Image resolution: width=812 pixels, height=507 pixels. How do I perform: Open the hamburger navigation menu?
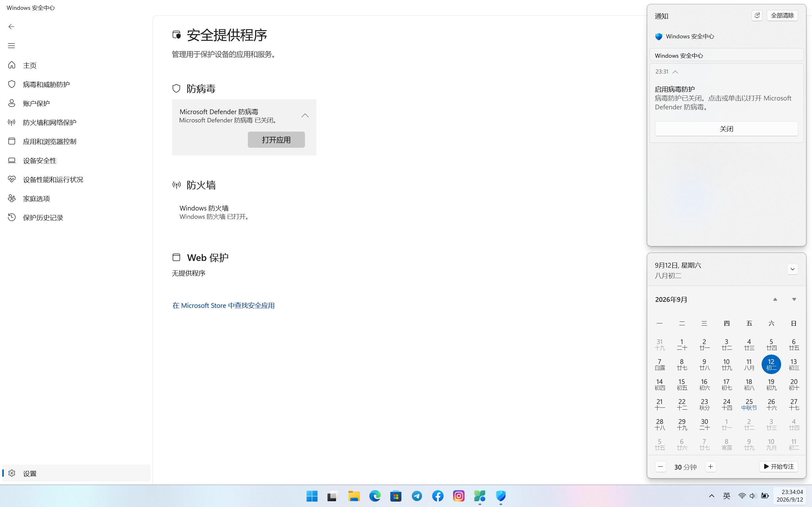coord(11,46)
